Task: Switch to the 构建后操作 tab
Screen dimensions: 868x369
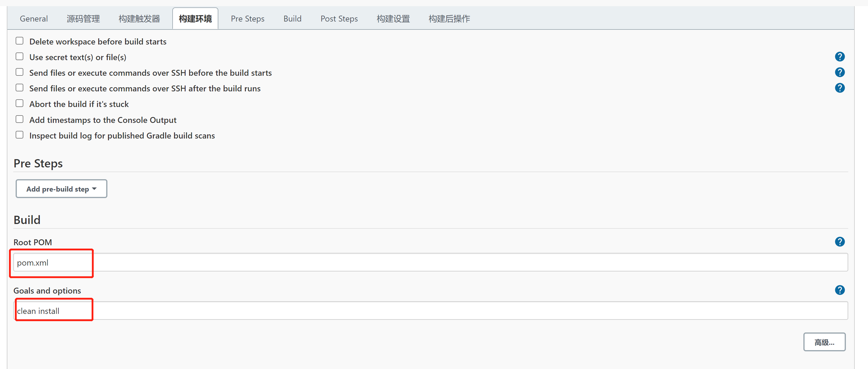Action: pos(449,19)
